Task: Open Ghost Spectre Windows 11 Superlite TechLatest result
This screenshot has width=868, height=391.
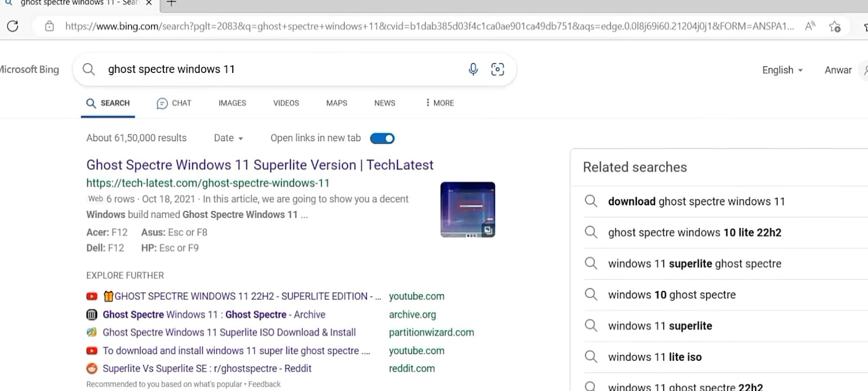Action: pos(260,165)
